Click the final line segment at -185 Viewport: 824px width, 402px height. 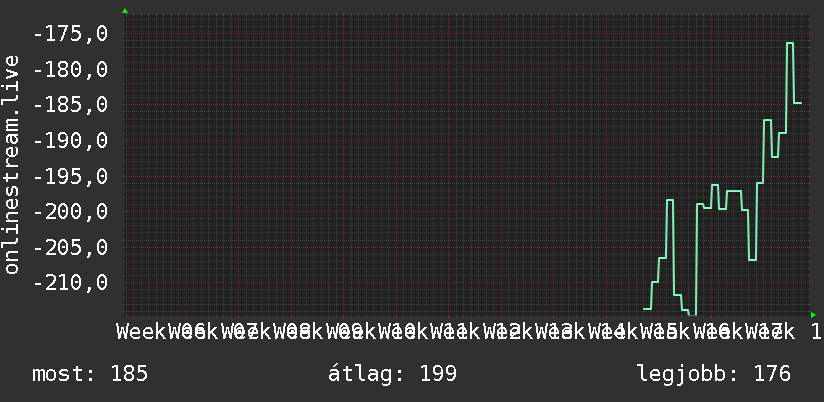coord(797,103)
